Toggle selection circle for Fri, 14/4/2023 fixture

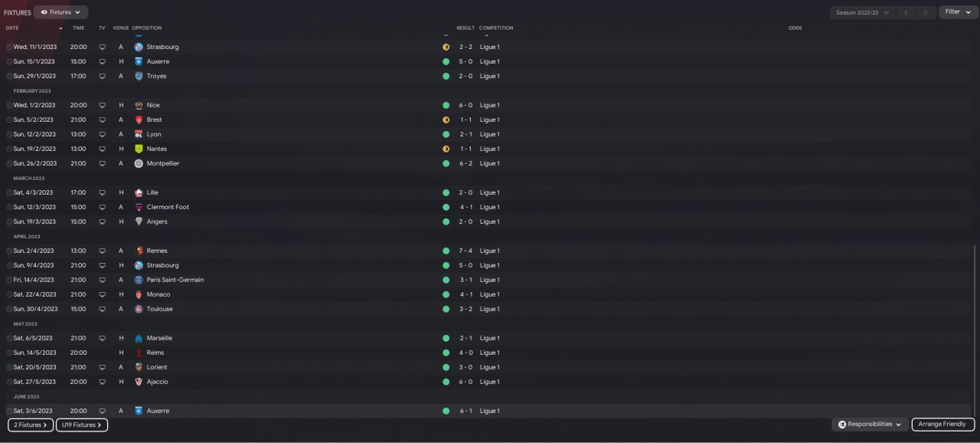(9, 280)
